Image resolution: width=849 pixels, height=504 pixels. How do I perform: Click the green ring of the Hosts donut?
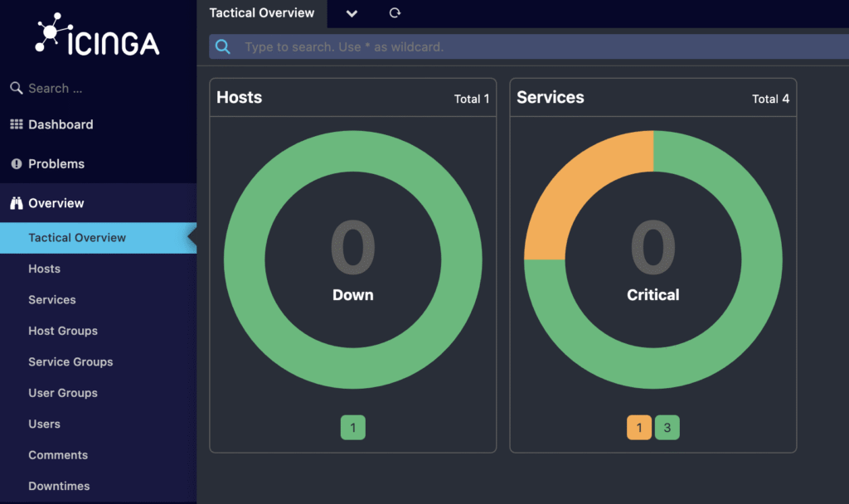point(353,368)
